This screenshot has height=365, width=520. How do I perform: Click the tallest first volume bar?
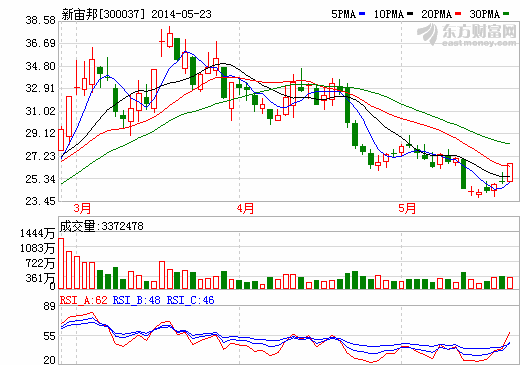61,263
